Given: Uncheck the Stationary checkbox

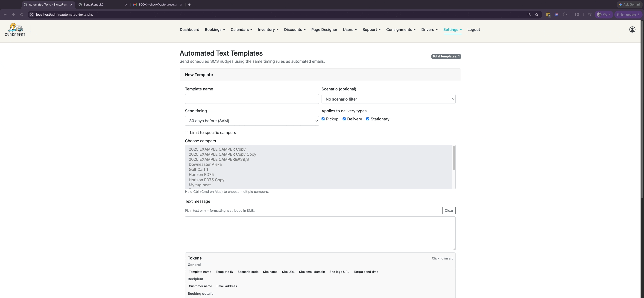Looking at the screenshot, I should pos(368,119).
